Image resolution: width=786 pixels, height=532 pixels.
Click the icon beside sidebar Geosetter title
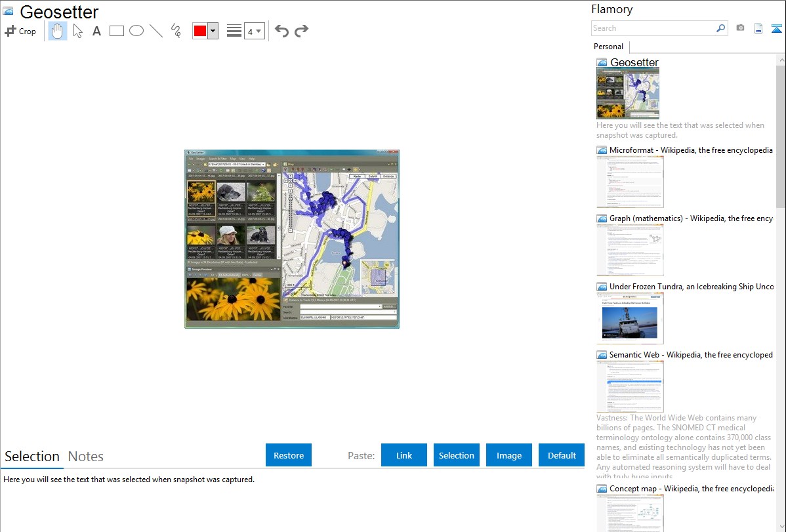[602, 62]
